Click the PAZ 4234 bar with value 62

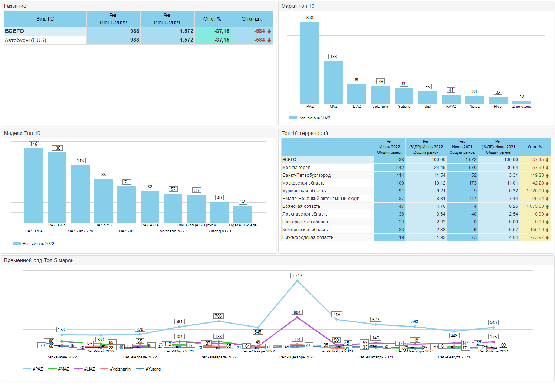coord(150,207)
